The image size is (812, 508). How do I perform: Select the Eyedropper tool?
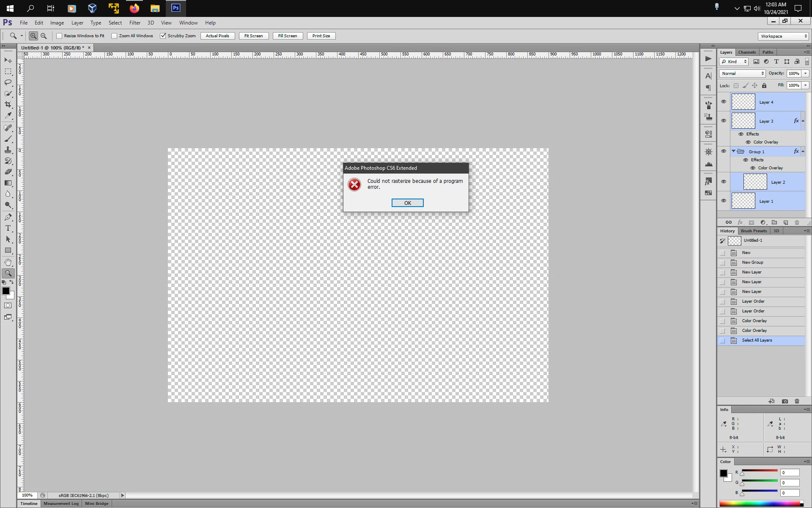click(8, 116)
